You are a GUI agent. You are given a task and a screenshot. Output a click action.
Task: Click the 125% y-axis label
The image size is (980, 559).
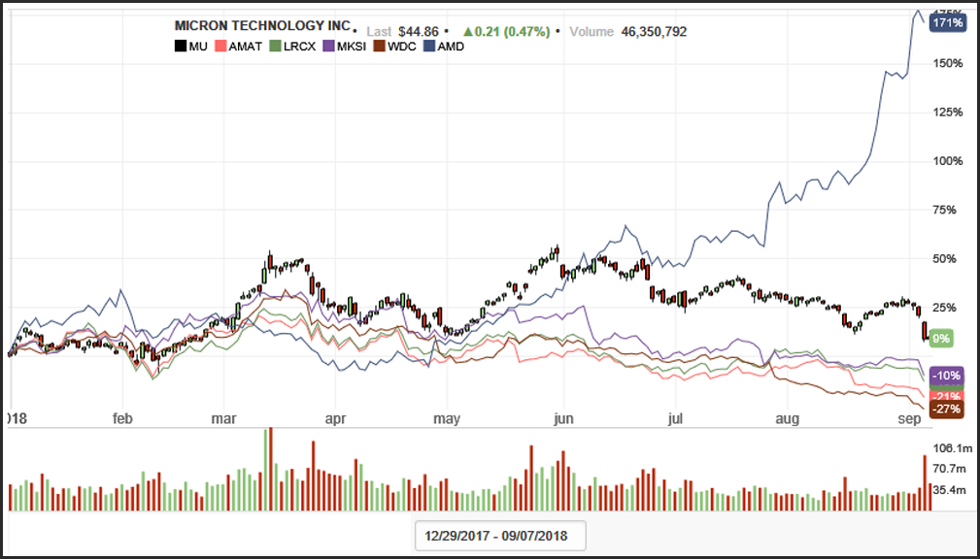click(948, 113)
